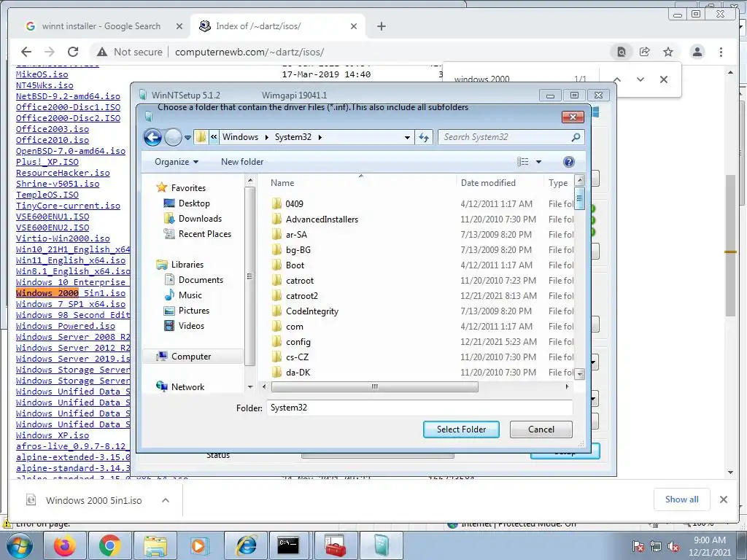Click the search magnifier icon in dialog

tap(576, 137)
